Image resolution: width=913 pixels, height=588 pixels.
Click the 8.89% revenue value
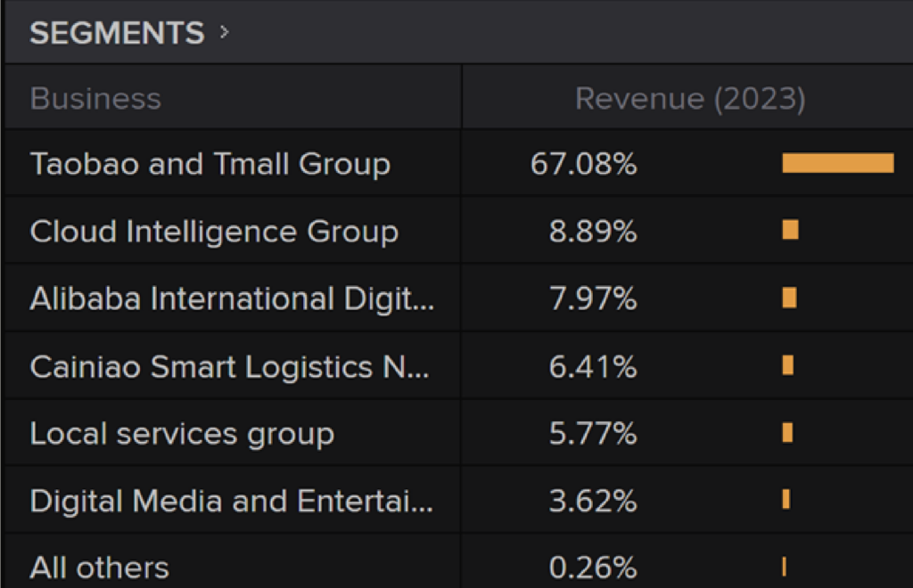pyautogui.click(x=593, y=232)
